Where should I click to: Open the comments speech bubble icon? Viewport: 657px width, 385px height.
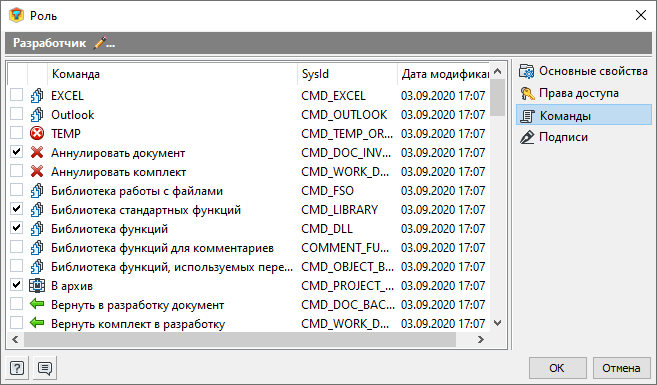(x=45, y=368)
